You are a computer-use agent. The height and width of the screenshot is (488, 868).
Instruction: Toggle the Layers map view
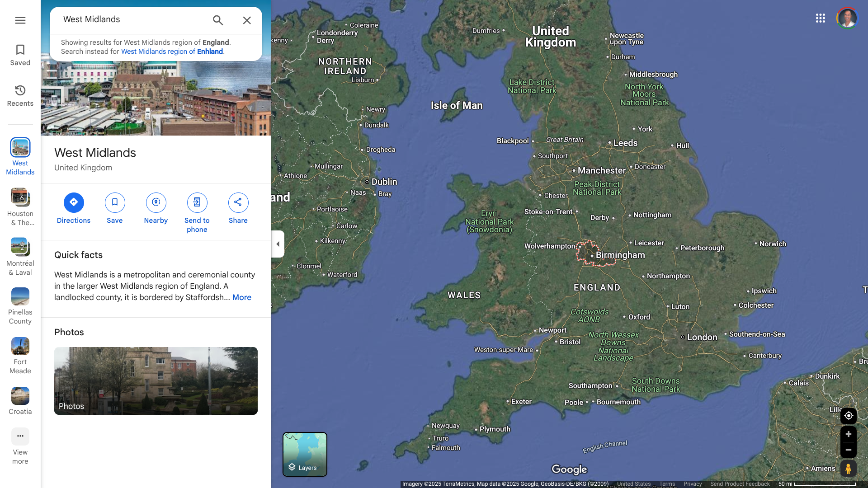(x=305, y=454)
